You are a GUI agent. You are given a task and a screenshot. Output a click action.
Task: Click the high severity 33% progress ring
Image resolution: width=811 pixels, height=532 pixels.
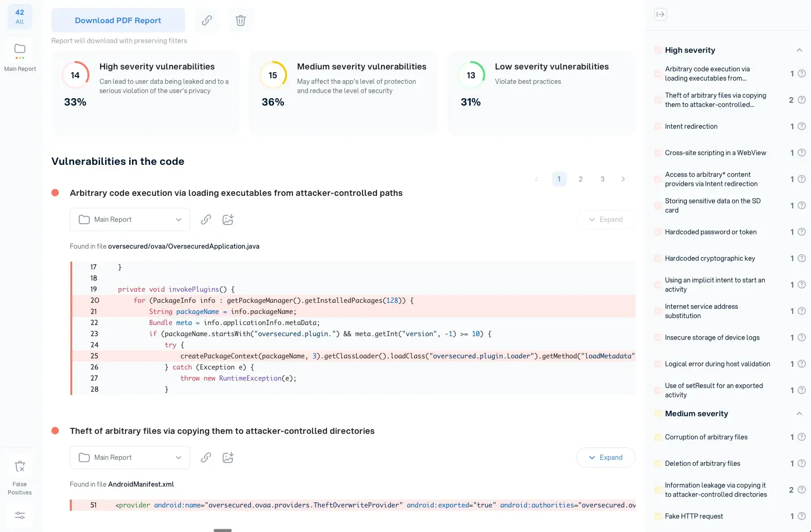[75, 75]
